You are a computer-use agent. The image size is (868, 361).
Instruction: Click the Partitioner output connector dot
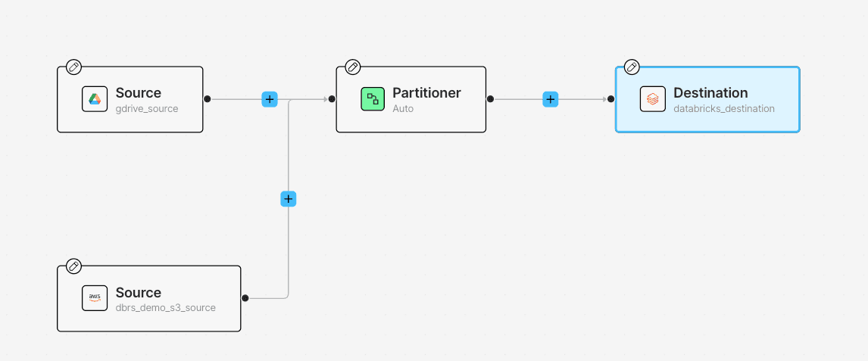491,99
